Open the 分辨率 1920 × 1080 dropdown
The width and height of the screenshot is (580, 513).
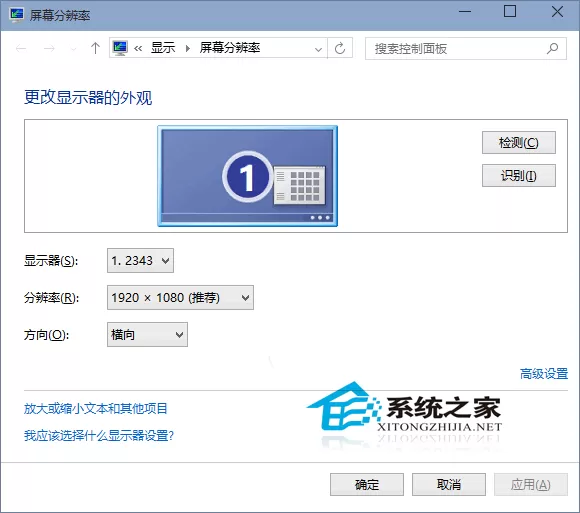pos(180,297)
